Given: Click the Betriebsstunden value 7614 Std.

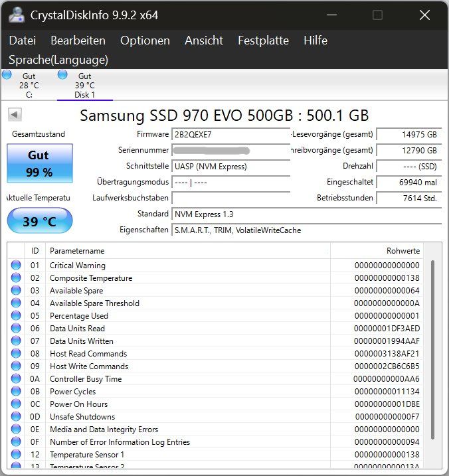Looking at the screenshot, I should (409, 198).
